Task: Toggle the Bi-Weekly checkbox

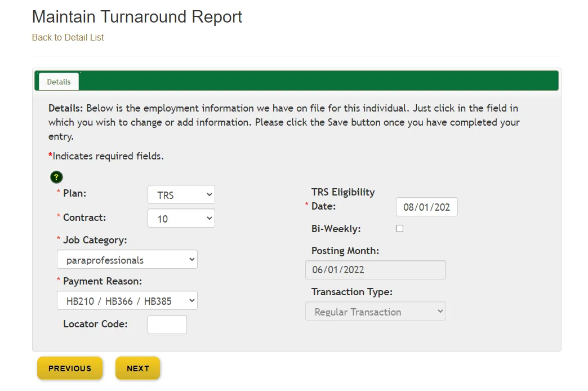Action: pos(399,228)
